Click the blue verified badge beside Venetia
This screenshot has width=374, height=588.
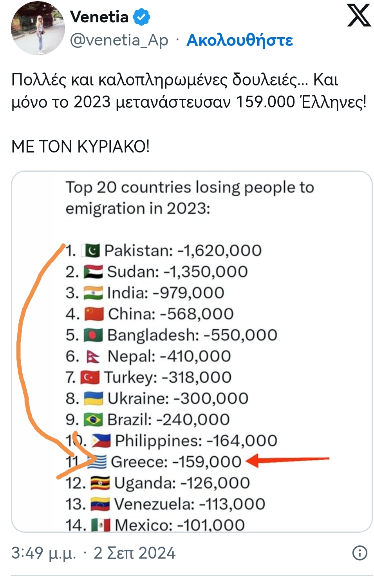[142, 17]
